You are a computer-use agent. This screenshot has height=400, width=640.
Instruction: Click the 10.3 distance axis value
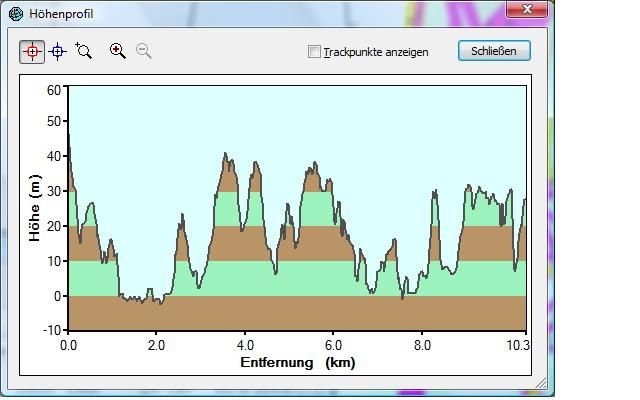[518, 346]
